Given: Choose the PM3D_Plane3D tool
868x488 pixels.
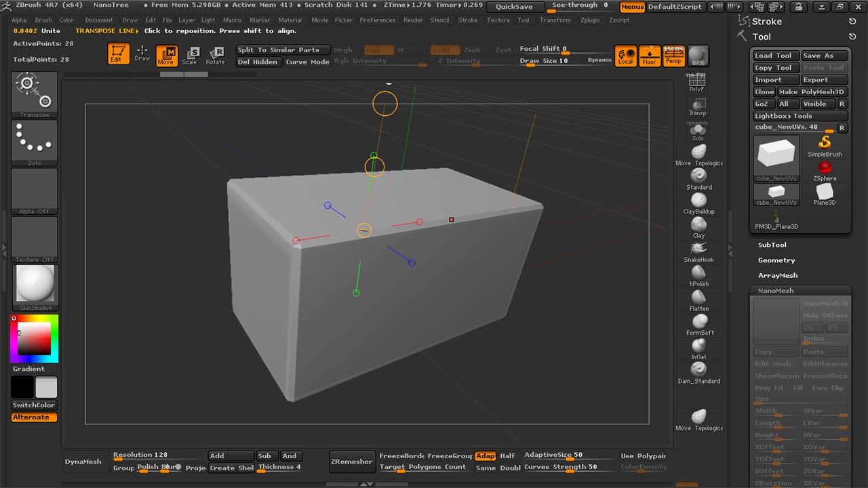Looking at the screenshot, I should tap(776, 219).
